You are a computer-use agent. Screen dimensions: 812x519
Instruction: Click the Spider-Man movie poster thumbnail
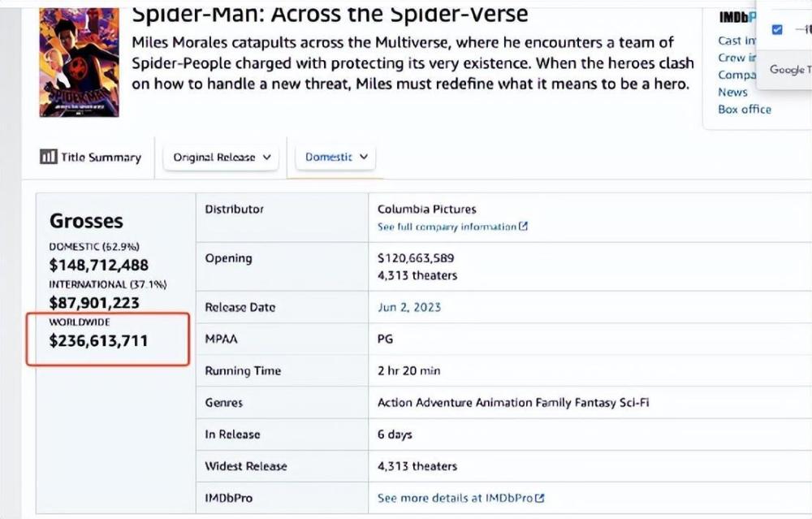click(x=79, y=61)
